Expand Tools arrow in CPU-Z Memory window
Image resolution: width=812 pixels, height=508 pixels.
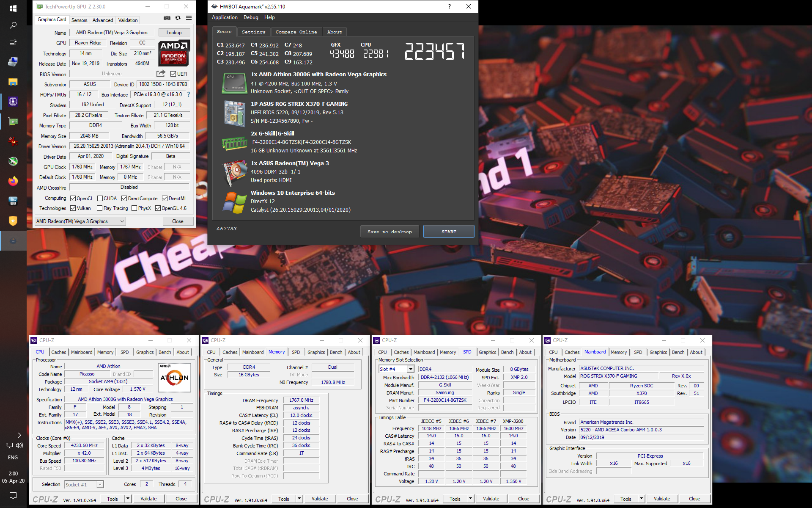coord(299,499)
